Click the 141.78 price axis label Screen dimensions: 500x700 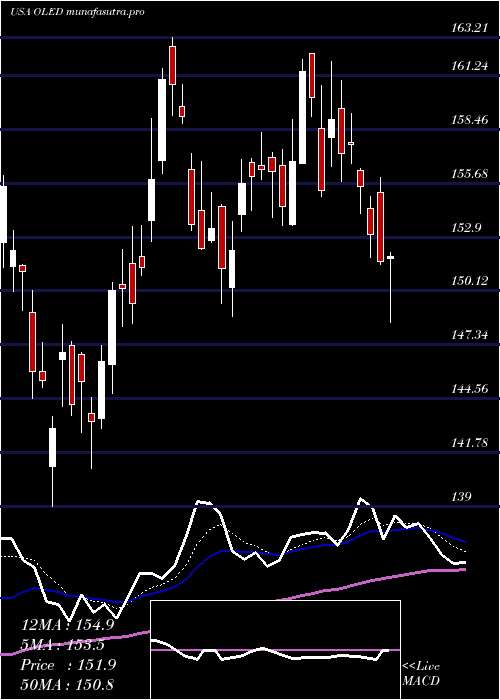point(468,443)
